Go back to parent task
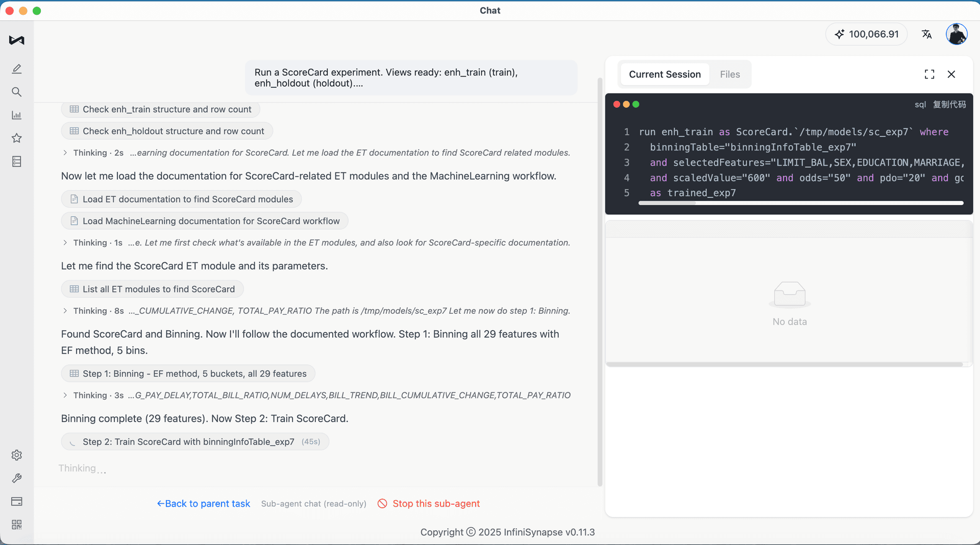Viewport: 980px width, 545px height. 203,504
